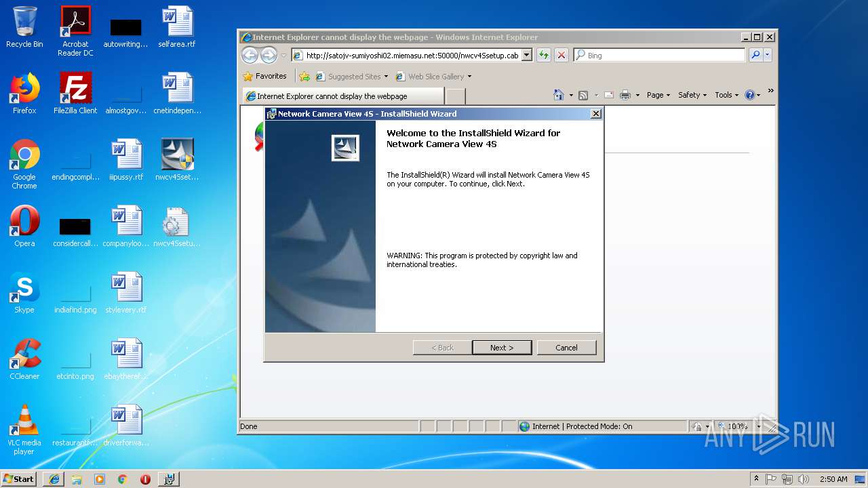Screen dimensions: 868x488
Task: Open the search provider dropdown arrow
Action: click(768, 56)
